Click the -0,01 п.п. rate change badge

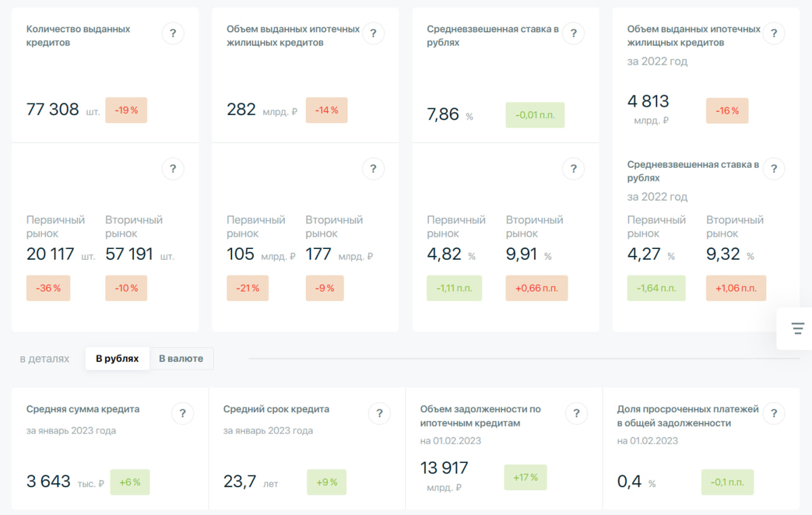[535, 115]
